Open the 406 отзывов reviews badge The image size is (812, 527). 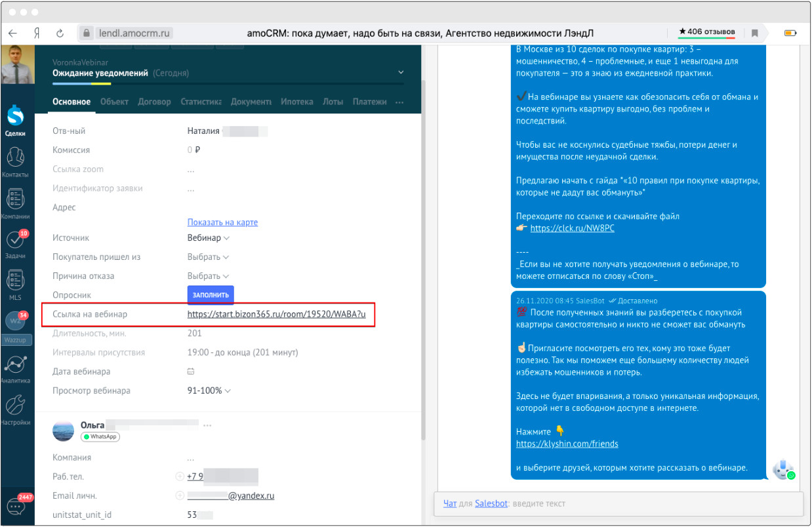point(706,32)
